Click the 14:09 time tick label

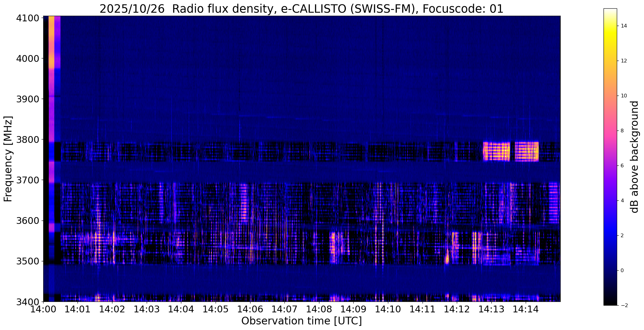[x=353, y=309]
